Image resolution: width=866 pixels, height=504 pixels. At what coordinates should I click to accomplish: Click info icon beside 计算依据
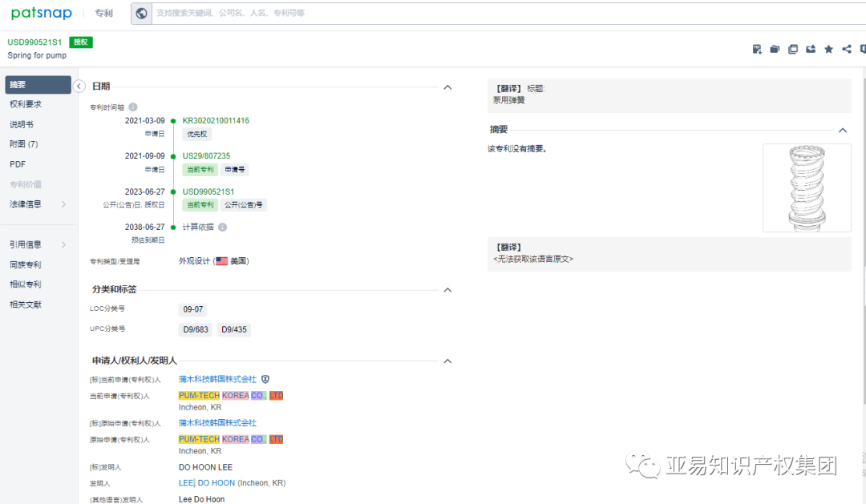pyautogui.click(x=223, y=227)
